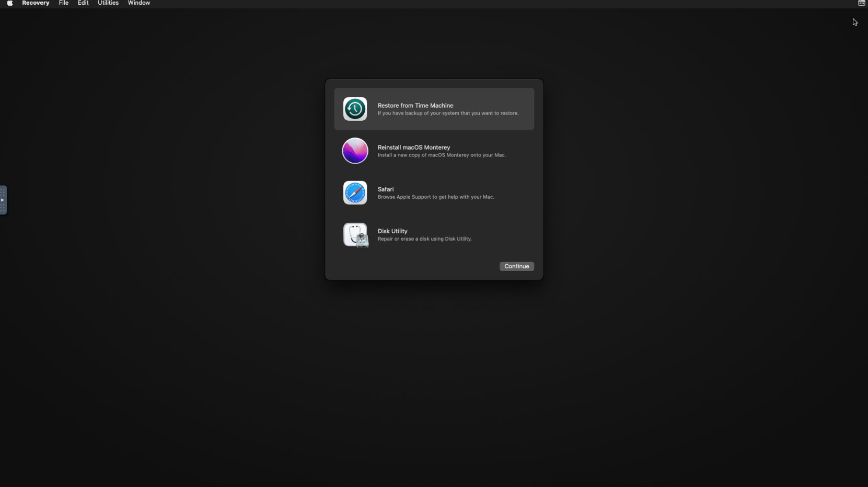Select 'Reinstall macOS Monterey' title
The height and width of the screenshot is (487, 868).
point(414,148)
